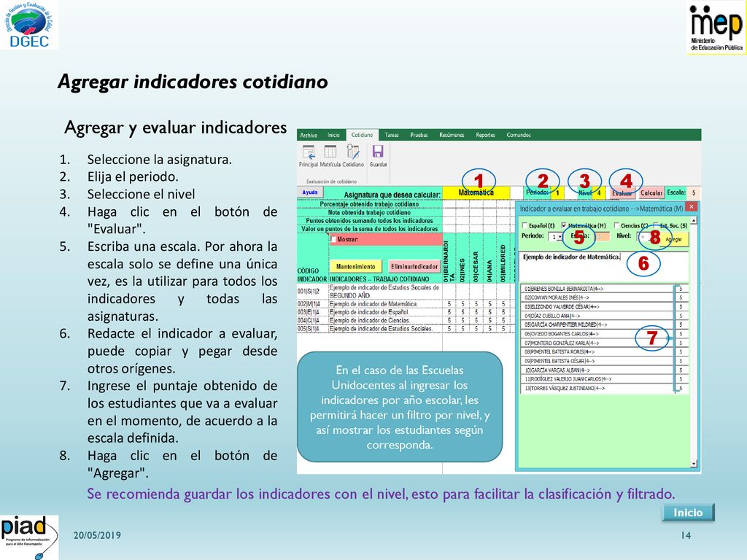
Task: Click the Calcular button
Action: (x=651, y=192)
